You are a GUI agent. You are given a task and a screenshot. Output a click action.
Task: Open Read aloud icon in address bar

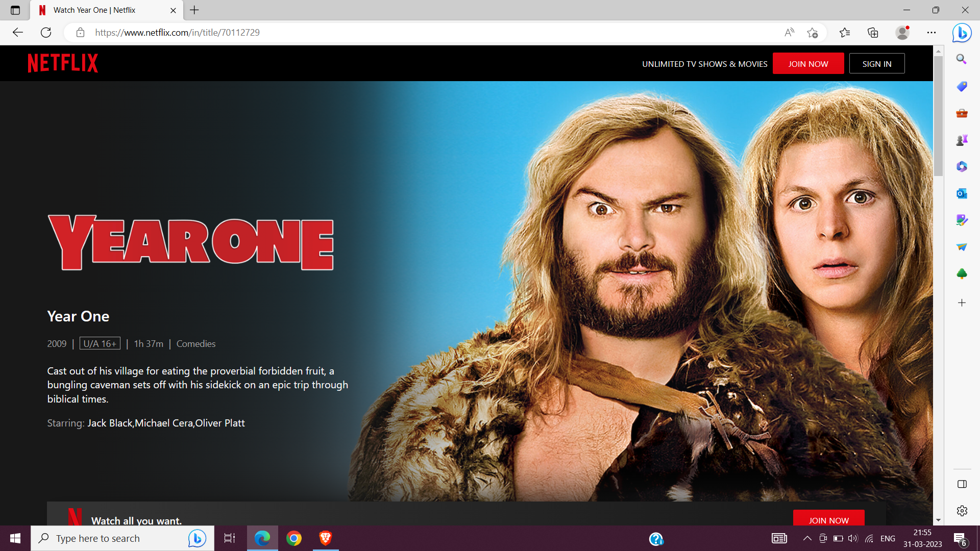click(x=789, y=33)
